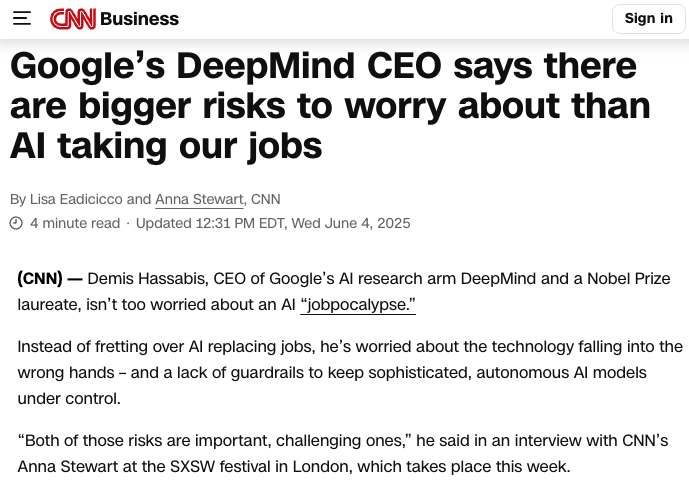Follow the "jobpocalypse" hyperlink

pyautogui.click(x=358, y=304)
